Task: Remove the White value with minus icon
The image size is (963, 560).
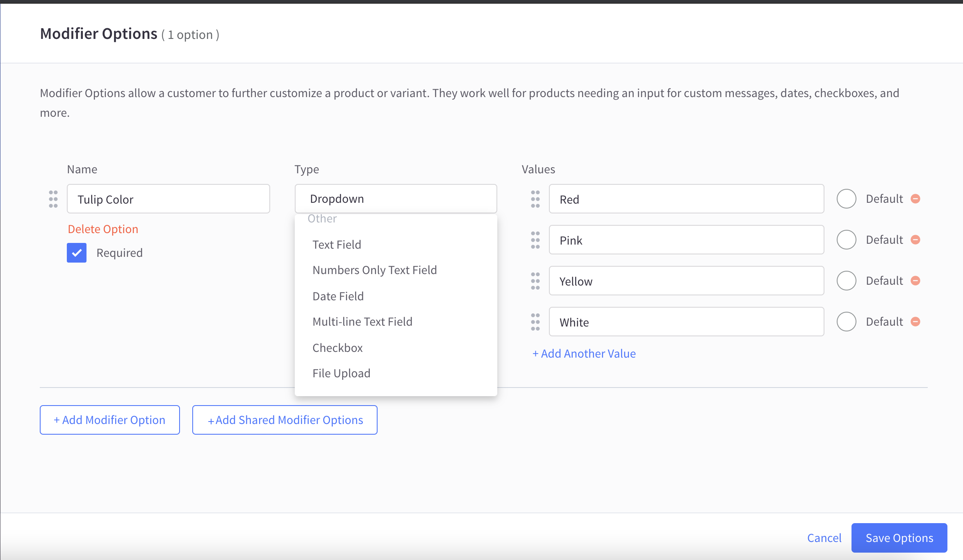Action: tap(915, 322)
